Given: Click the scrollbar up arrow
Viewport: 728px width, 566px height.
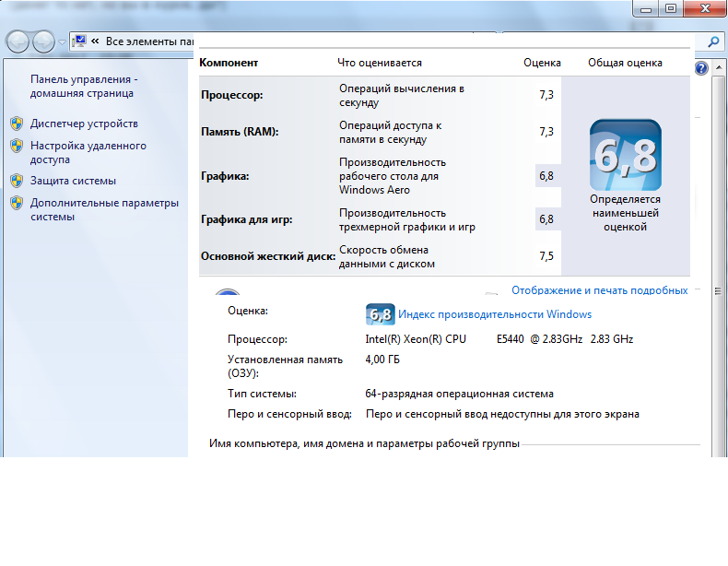Looking at the screenshot, I should click(718, 68).
